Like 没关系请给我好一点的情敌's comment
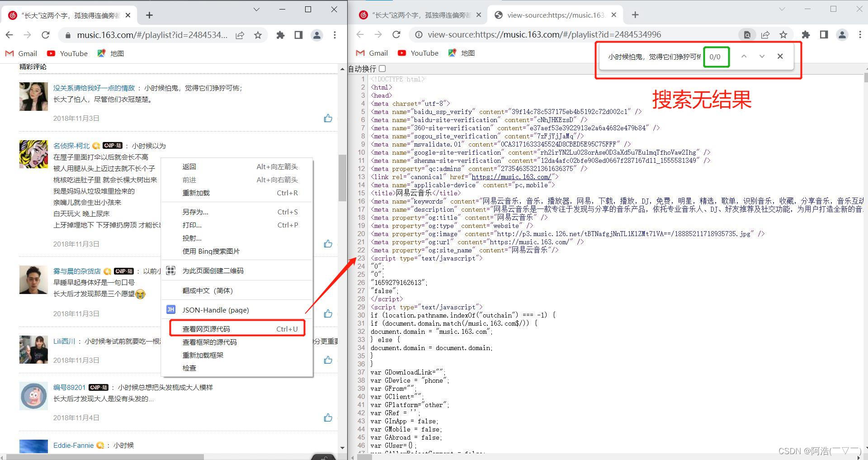Viewport: 868px width, 460px height. tap(328, 118)
